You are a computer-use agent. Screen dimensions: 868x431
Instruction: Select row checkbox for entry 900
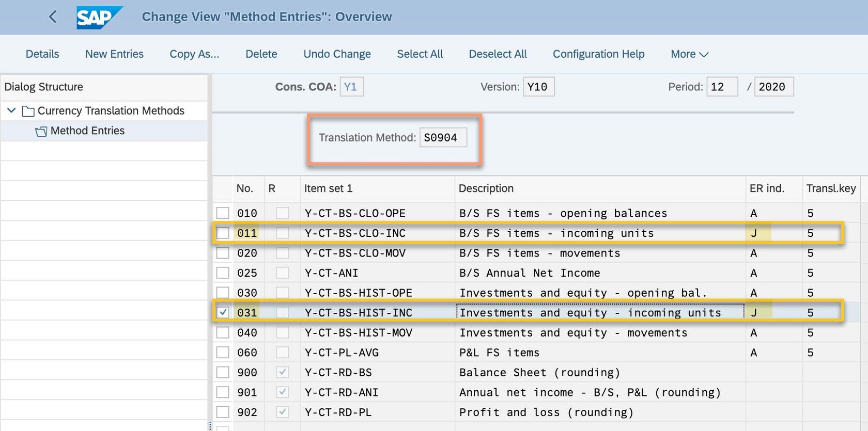223,372
